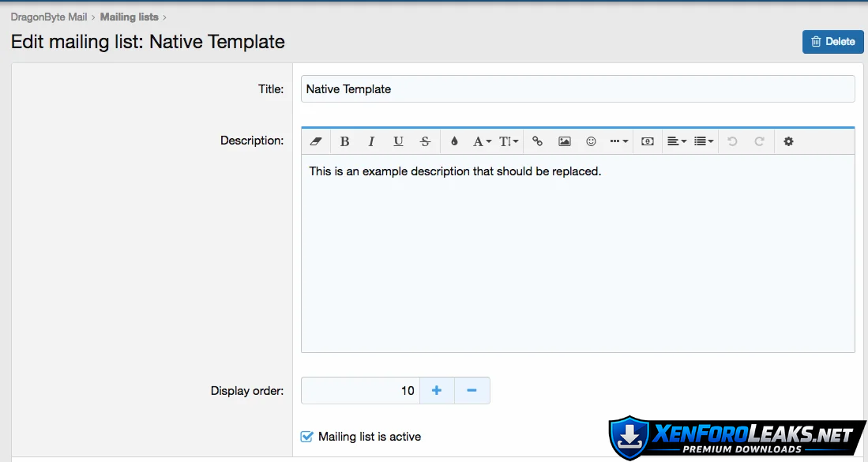The height and width of the screenshot is (462, 868).
Task: Increase display order with plus button
Action: click(437, 390)
